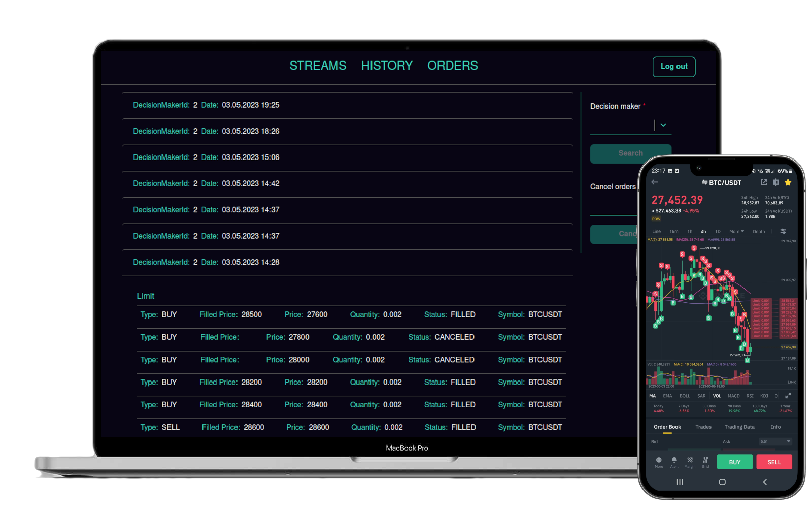Toggle the MACD indicator
812x508 pixels.
(x=733, y=396)
